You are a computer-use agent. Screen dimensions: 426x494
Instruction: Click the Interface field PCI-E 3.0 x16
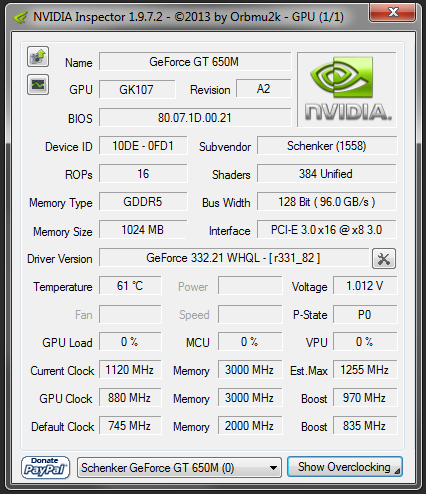(327, 230)
